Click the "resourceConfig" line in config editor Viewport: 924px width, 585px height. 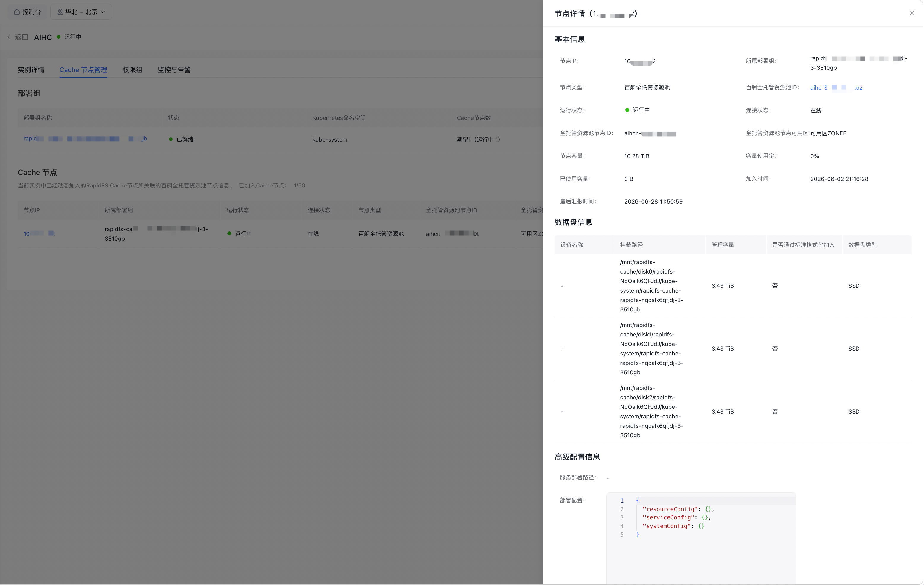click(x=678, y=509)
